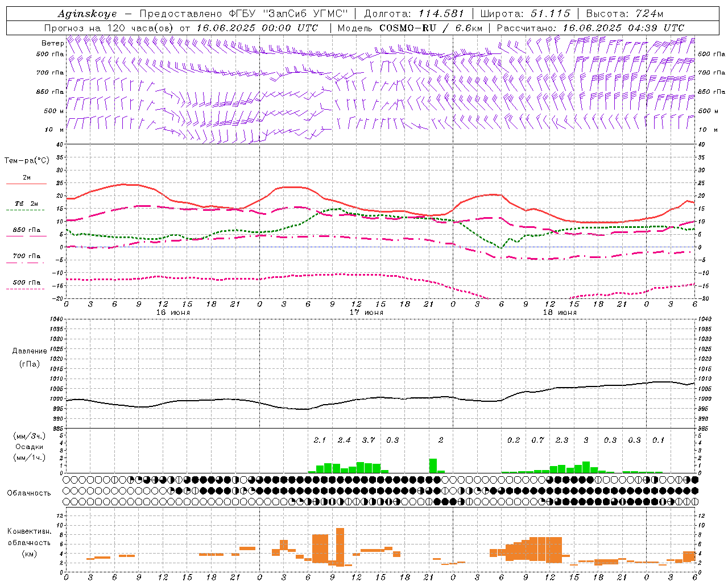Click the "Высота: 724м" header field
Viewport: 728px width, 582px height.
tap(624, 14)
